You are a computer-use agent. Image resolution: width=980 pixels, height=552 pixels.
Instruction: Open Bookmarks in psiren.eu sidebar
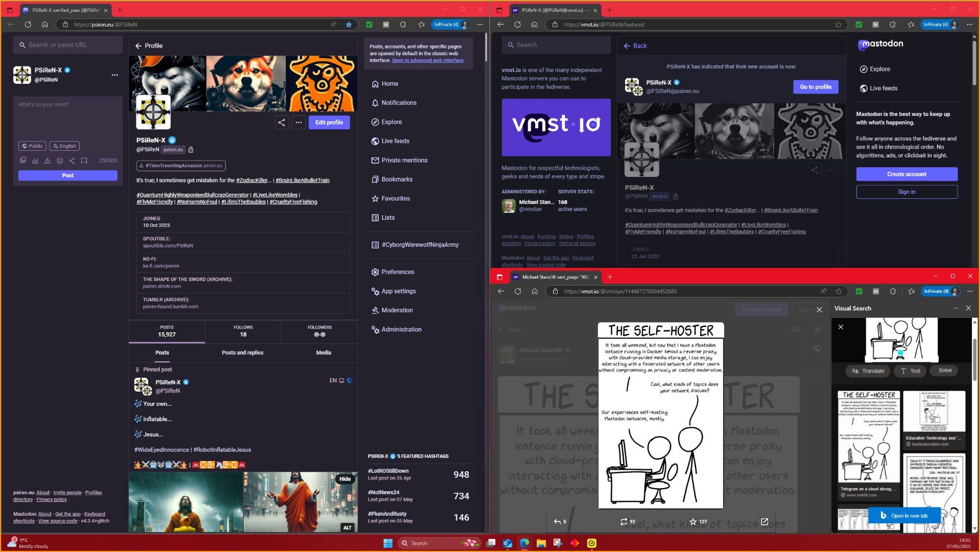click(392, 179)
